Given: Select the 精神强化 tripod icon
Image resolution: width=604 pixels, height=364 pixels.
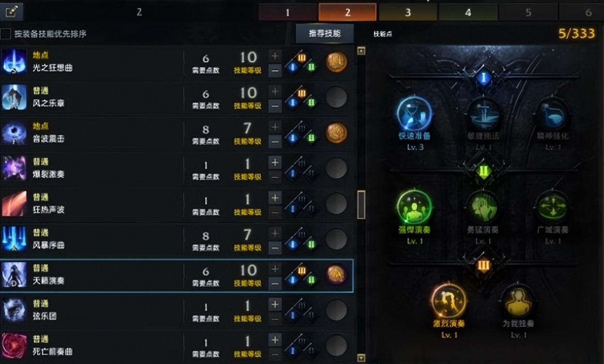Looking at the screenshot, I should coord(552,114).
